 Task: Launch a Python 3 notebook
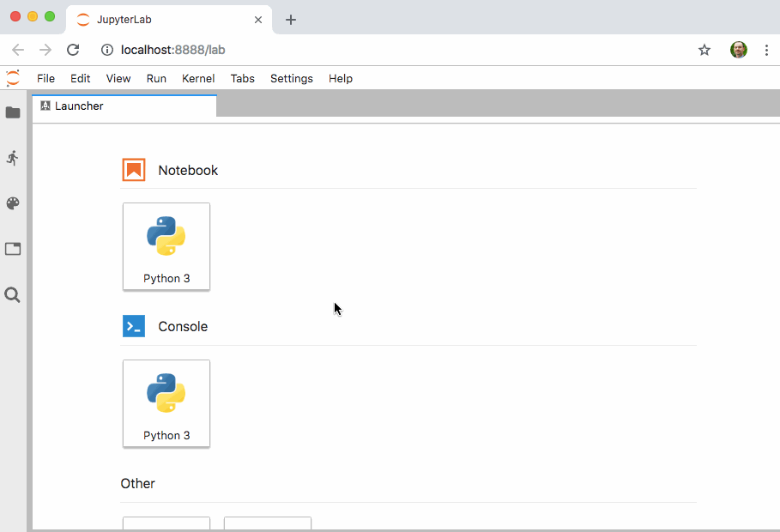[x=166, y=246]
